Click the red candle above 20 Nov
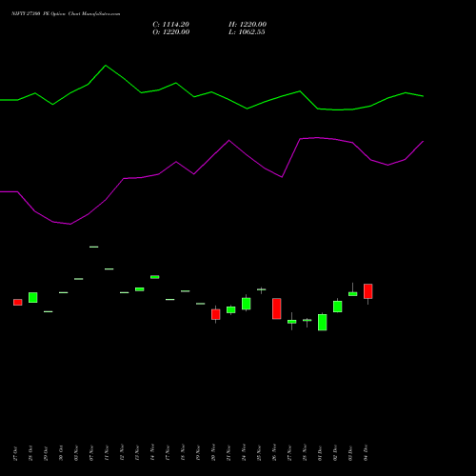Image resolution: width=476 pixels, height=476 pixels. [x=216, y=314]
